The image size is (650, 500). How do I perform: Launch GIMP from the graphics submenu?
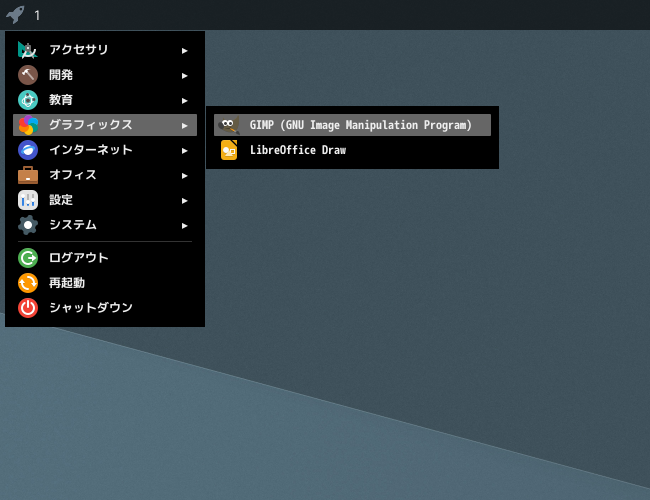coord(352,125)
